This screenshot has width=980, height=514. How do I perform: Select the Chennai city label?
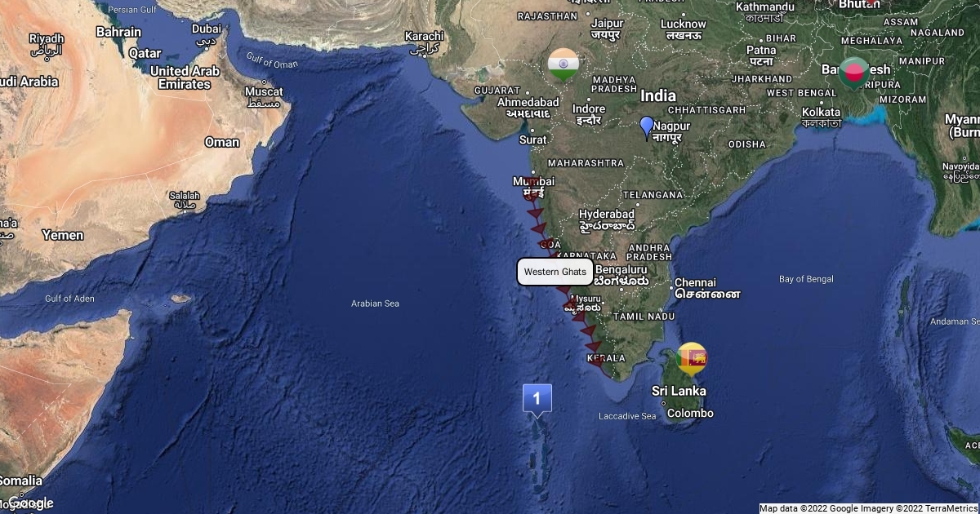click(x=695, y=282)
